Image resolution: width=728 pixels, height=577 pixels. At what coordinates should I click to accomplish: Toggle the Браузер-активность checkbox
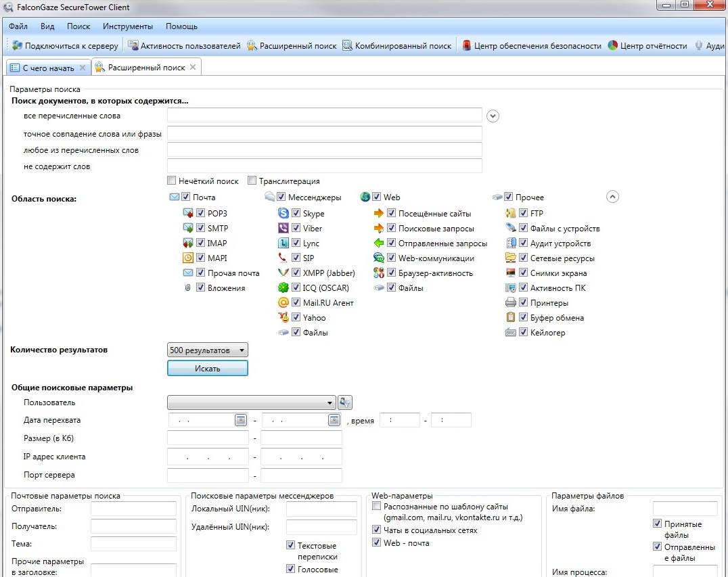coord(391,272)
